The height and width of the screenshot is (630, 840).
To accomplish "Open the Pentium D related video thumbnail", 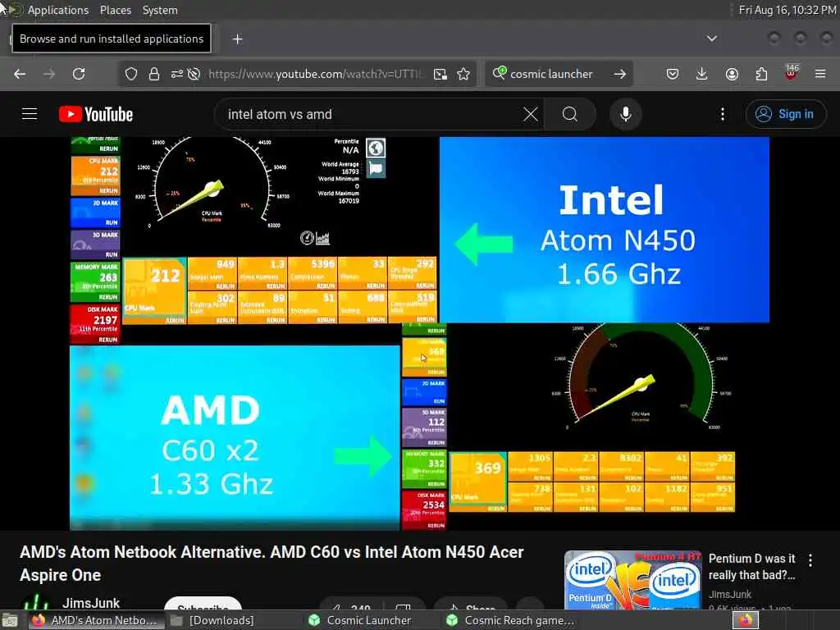I will (x=632, y=581).
